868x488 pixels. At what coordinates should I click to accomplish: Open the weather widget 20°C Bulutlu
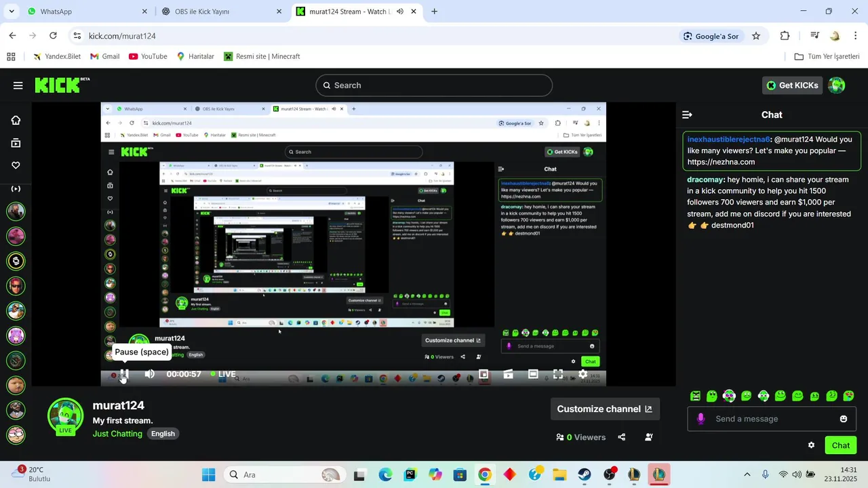coord(31,474)
